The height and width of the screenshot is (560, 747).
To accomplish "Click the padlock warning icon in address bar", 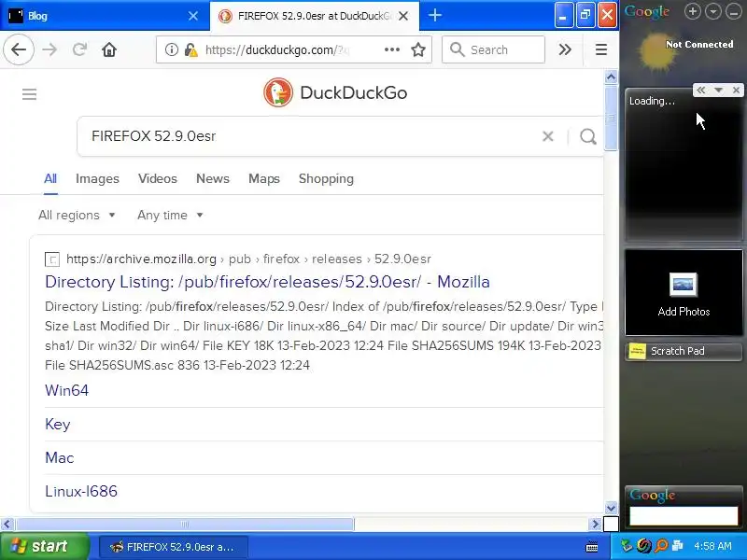I will 191,49.
